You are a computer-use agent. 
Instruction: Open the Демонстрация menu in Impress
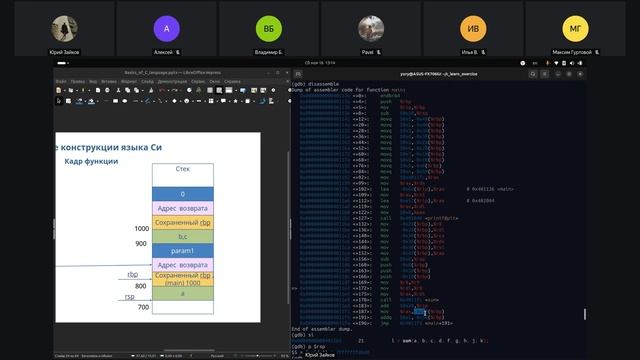click(x=173, y=81)
